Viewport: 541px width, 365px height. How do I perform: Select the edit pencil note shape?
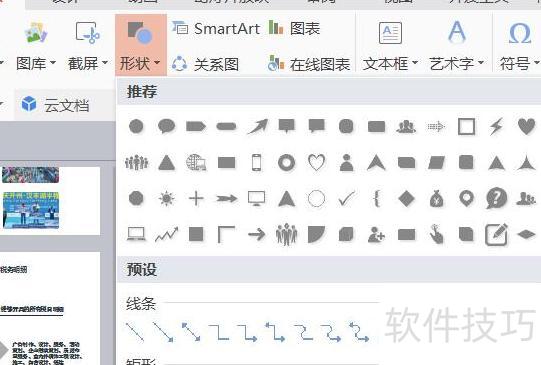click(x=496, y=235)
